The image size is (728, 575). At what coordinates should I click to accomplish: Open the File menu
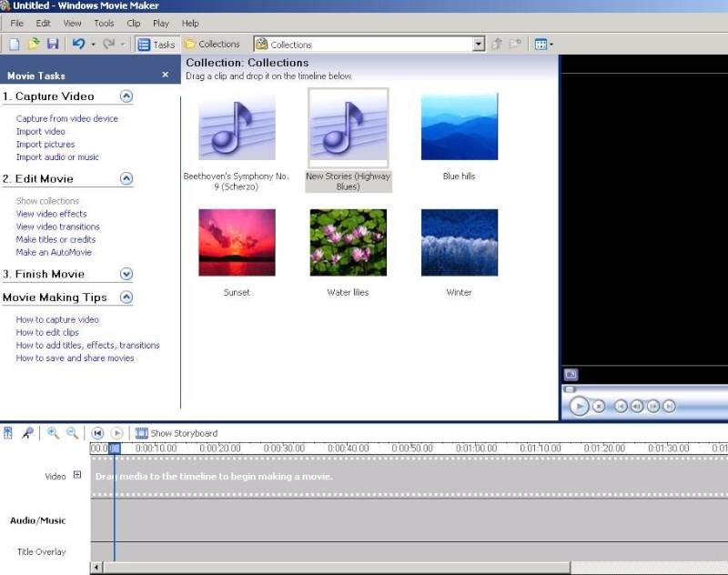pyautogui.click(x=16, y=24)
